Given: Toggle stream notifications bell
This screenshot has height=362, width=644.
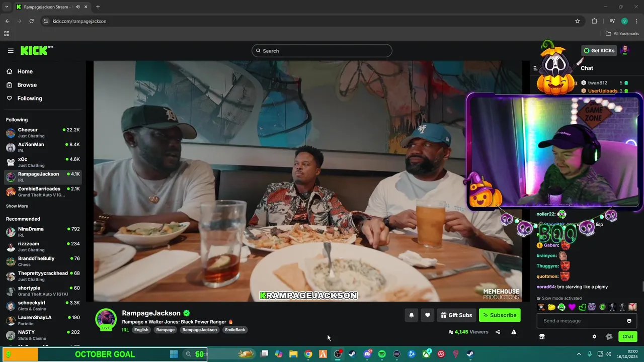Looking at the screenshot, I should pos(411,315).
